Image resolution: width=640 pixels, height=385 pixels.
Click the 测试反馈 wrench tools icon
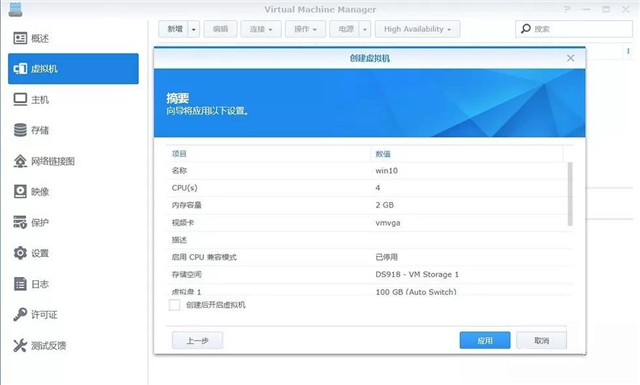pos(20,345)
